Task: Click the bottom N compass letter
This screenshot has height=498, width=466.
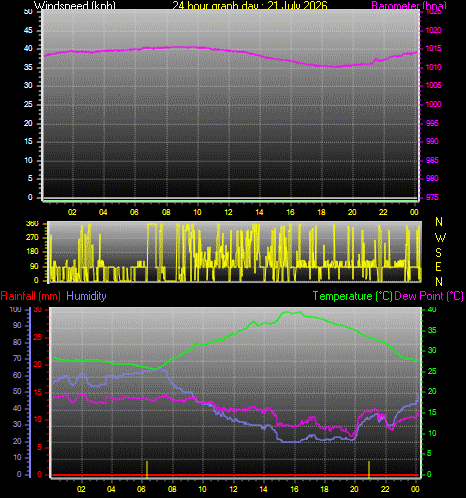Action: (439, 282)
